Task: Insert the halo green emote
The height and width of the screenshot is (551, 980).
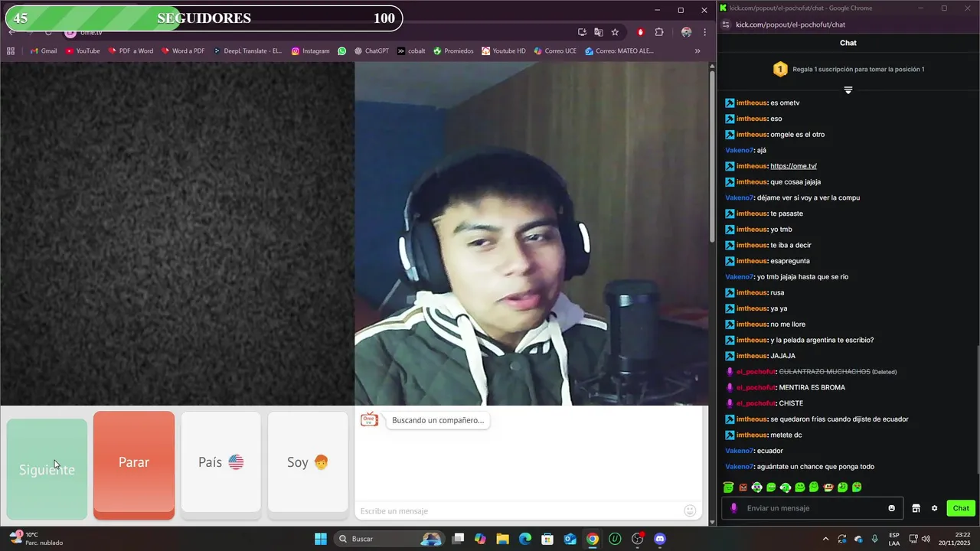Action: pyautogui.click(x=728, y=487)
